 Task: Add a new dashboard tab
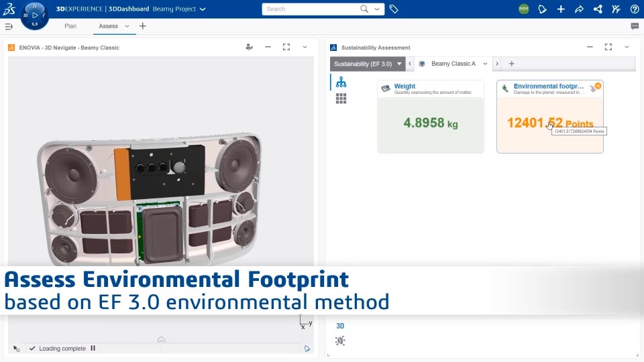pyautogui.click(x=142, y=26)
